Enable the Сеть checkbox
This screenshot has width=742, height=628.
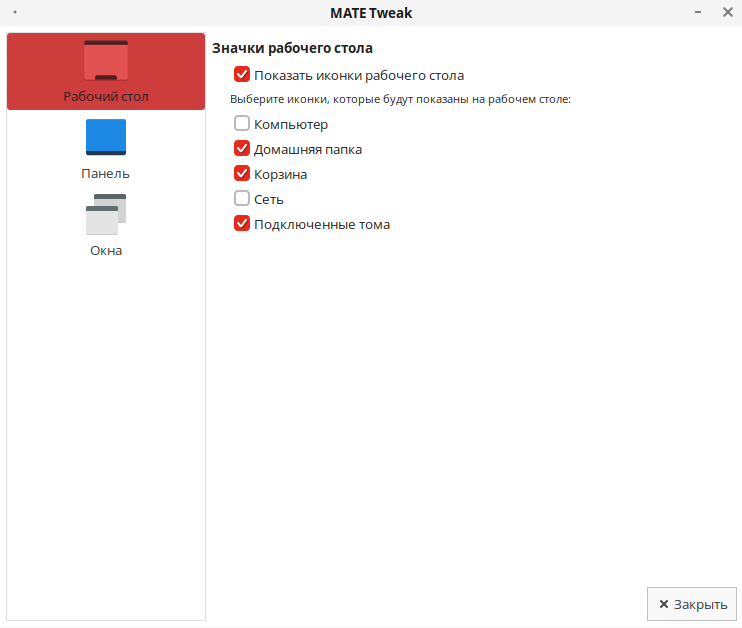(241, 199)
